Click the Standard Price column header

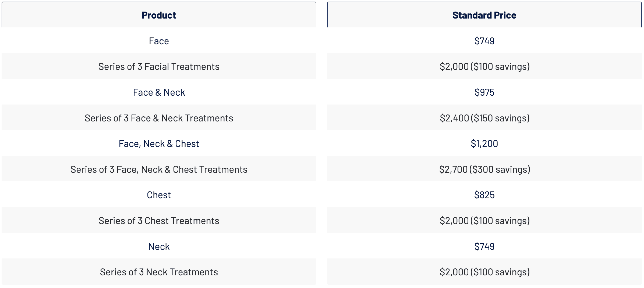(484, 15)
